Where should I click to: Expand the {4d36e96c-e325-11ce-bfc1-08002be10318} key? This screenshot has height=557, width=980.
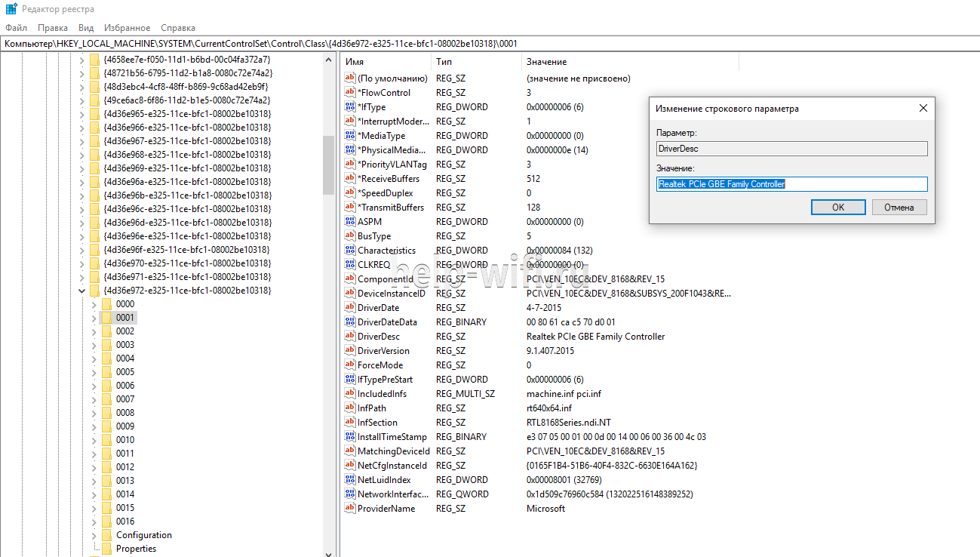[82, 209]
